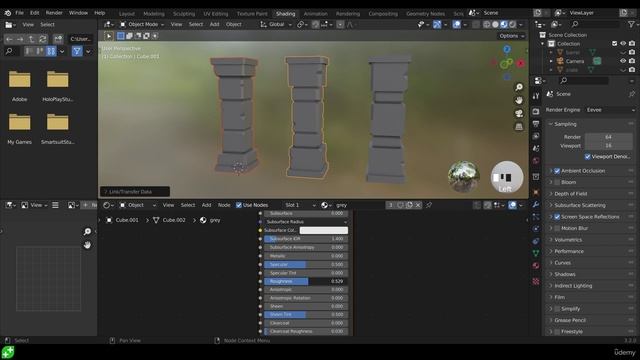Click the image editor zoom magnifier
The height and width of the screenshot is (360, 640).
[87, 231]
